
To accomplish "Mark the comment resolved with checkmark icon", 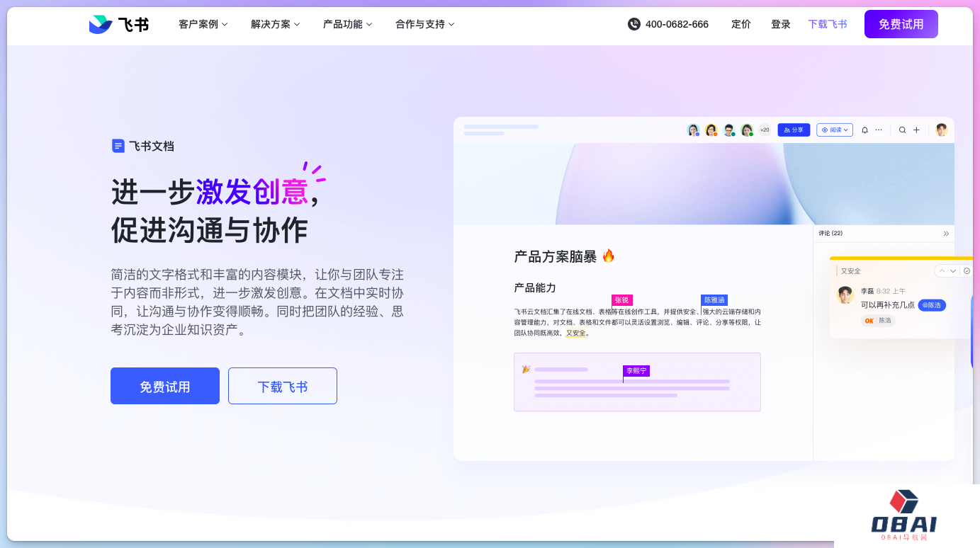I will 967,271.
